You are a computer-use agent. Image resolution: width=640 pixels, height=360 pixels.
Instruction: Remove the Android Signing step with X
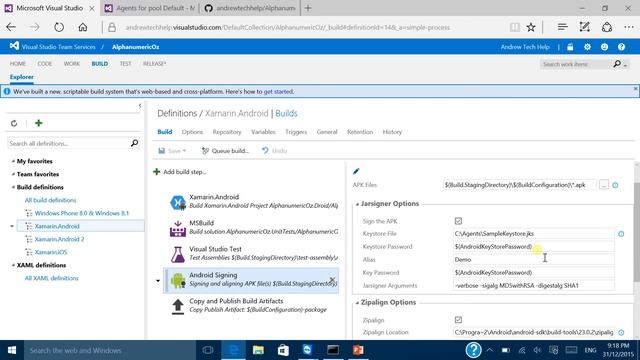(x=332, y=280)
